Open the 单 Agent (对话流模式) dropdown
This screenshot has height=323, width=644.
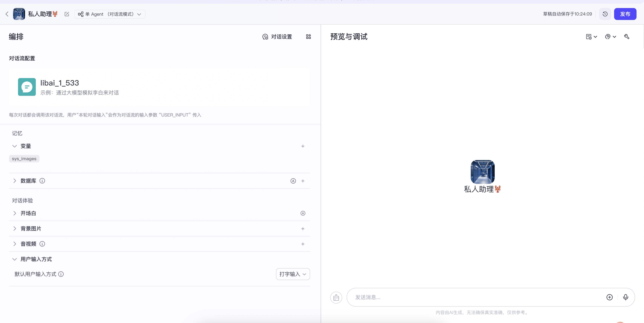click(x=110, y=14)
